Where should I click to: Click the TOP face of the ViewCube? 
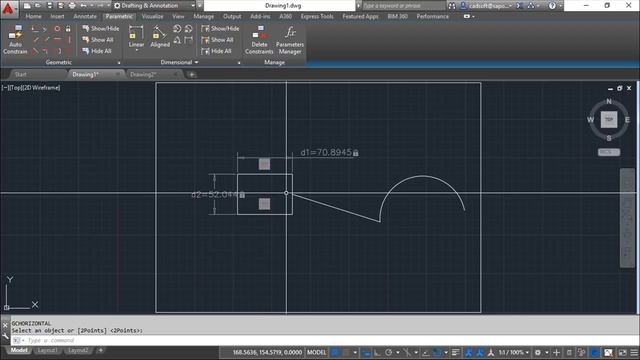click(609, 120)
